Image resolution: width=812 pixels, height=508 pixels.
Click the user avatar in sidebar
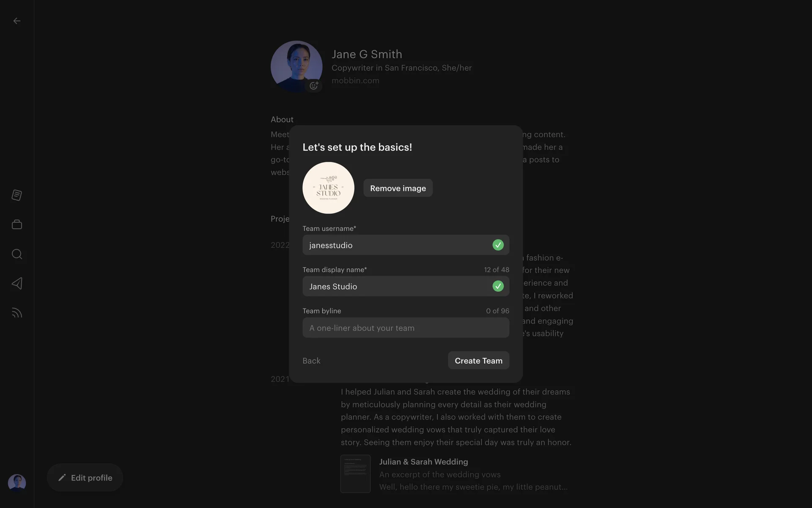coord(17,483)
